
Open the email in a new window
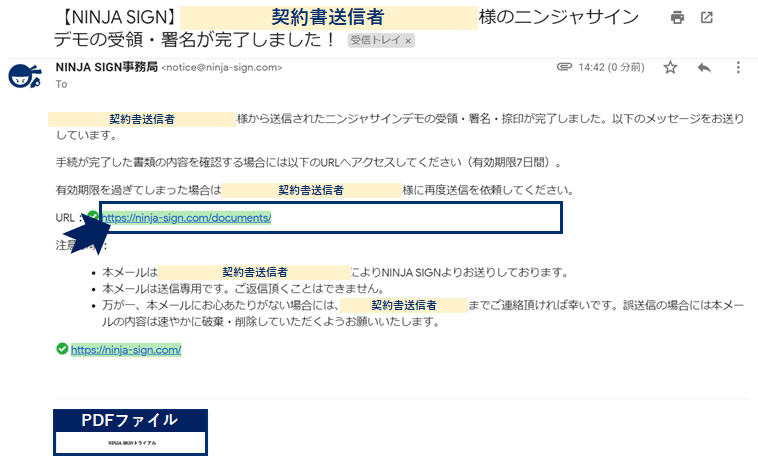707,18
